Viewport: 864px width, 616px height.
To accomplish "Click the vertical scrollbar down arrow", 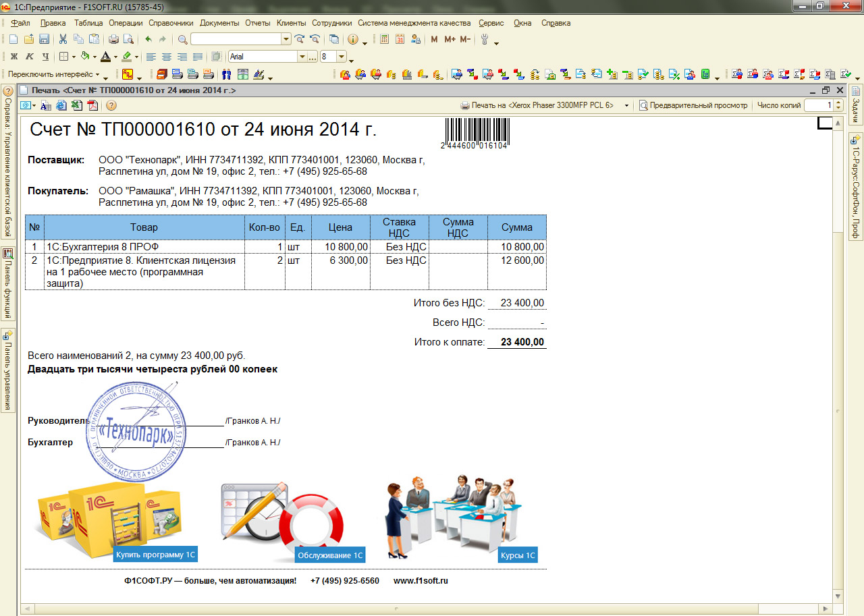I will (838, 596).
